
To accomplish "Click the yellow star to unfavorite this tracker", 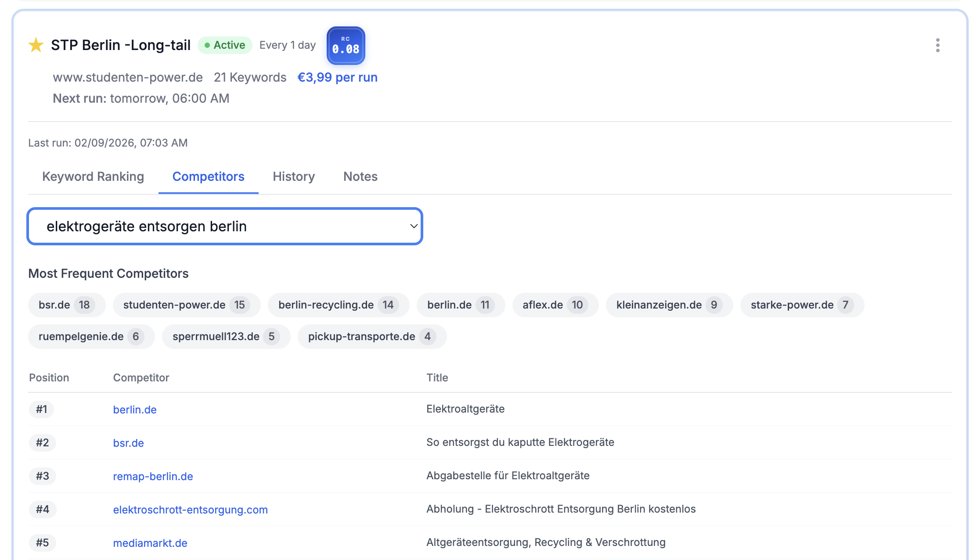I will (x=36, y=45).
